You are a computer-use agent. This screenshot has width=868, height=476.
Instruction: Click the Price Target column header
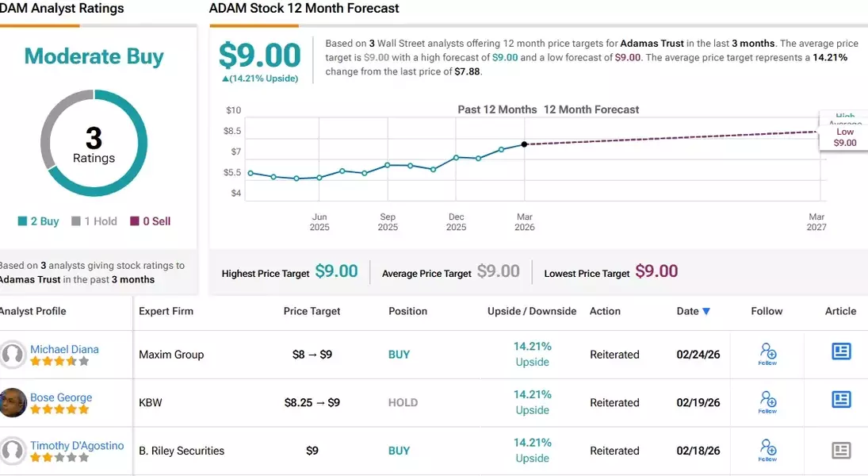312,311
